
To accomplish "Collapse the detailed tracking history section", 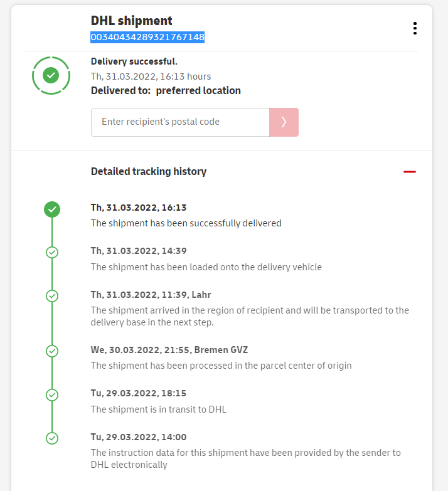I will [410, 171].
